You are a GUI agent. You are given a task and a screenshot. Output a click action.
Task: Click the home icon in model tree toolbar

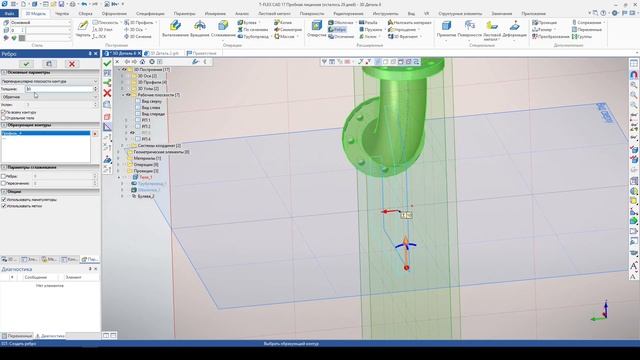pos(142,62)
